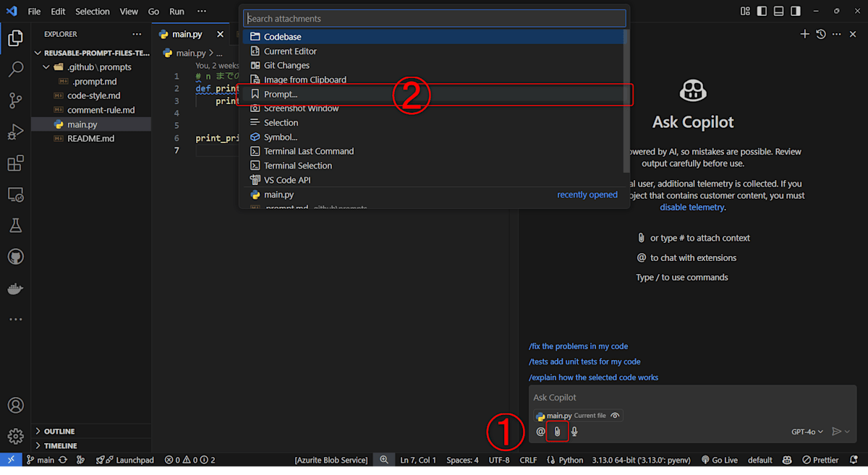Image resolution: width=868 pixels, height=475 pixels.
Task: Open the View menu
Action: 129,12
